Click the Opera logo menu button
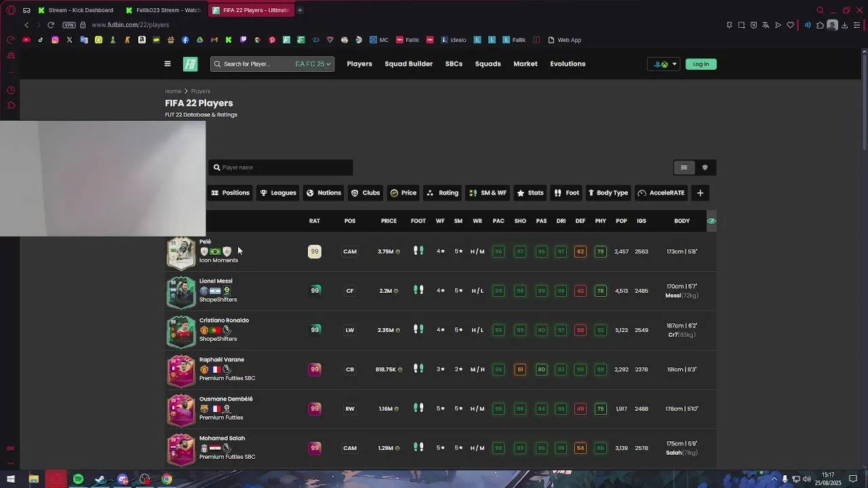Image resolution: width=868 pixels, height=488 pixels. 11,10
